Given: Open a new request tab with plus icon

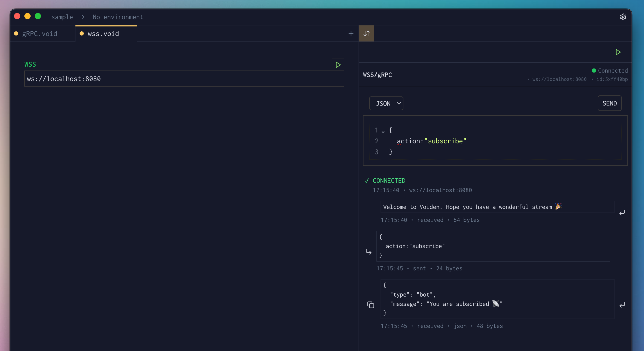Looking at the screenshot, I should point(351,33).
